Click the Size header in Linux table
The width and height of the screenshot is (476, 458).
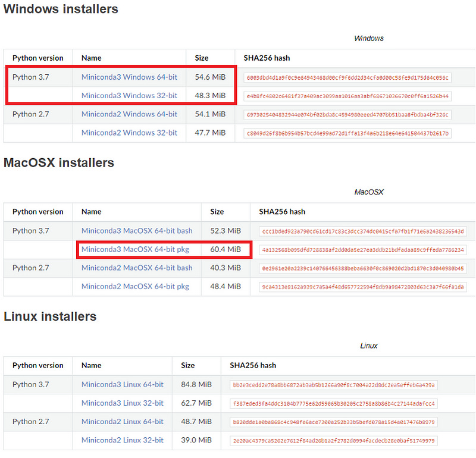click(188, 365)
